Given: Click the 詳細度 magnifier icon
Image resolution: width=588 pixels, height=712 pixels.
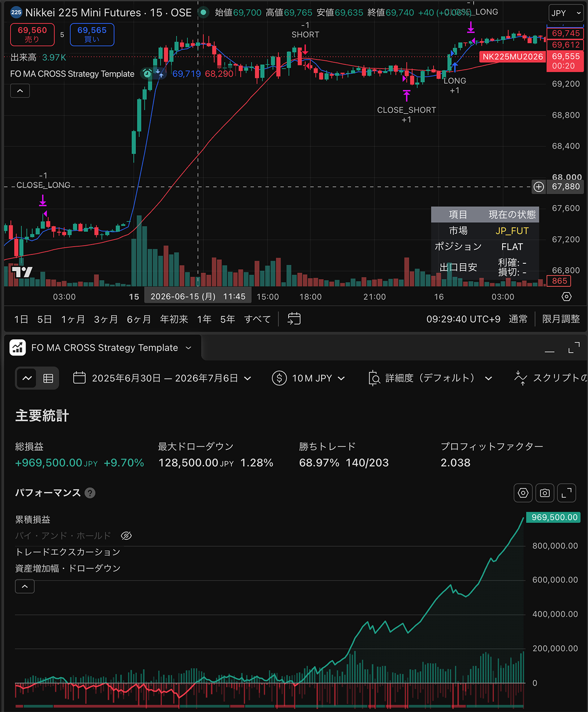Looking at the screenshot, I should [374, 378].
